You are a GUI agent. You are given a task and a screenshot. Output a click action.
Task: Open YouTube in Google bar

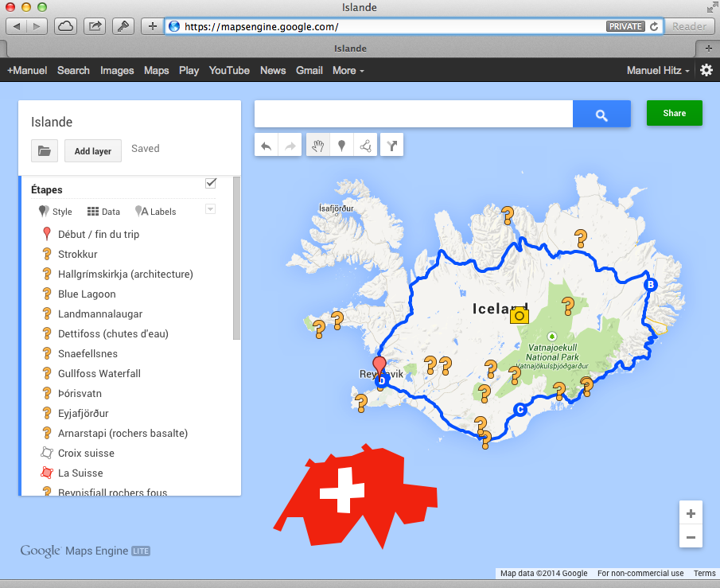(229, 70)
